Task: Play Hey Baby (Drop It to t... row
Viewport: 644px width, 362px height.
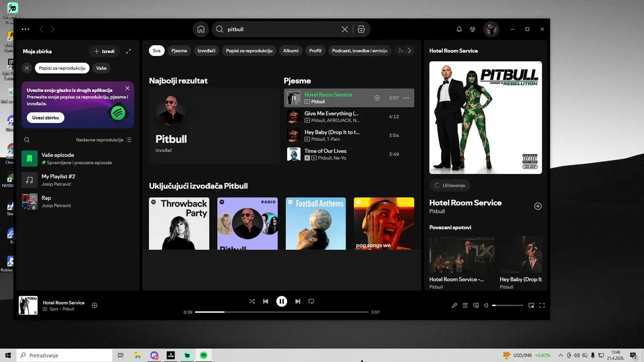Action: click(x=349, y=135)
